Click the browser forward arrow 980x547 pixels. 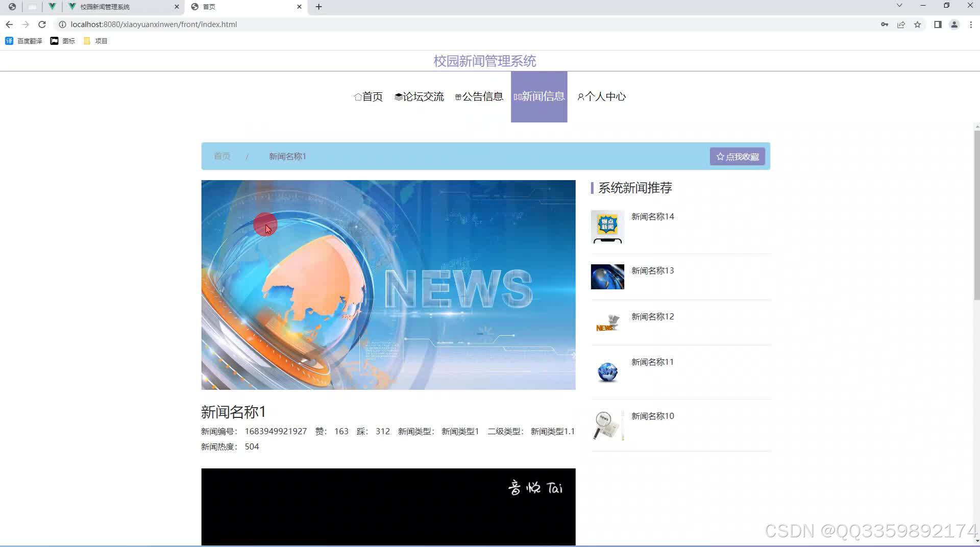click(x=26, y=24)
